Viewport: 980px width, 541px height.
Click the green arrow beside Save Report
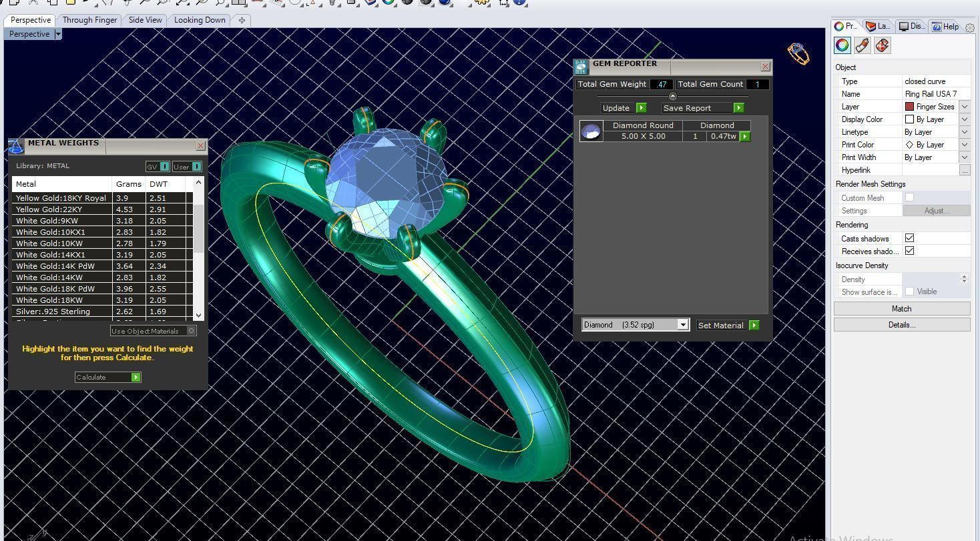pyautogui.click(x=738, y=107)
